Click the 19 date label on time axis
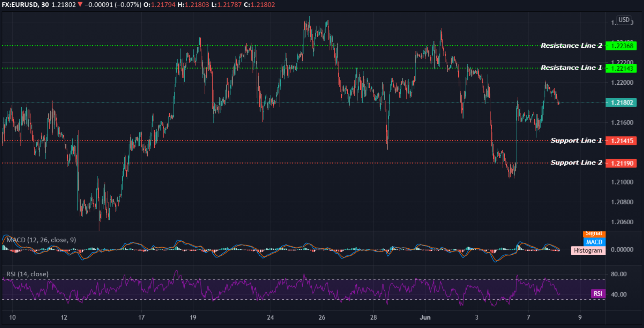The image size is (644, 328). 193,317
